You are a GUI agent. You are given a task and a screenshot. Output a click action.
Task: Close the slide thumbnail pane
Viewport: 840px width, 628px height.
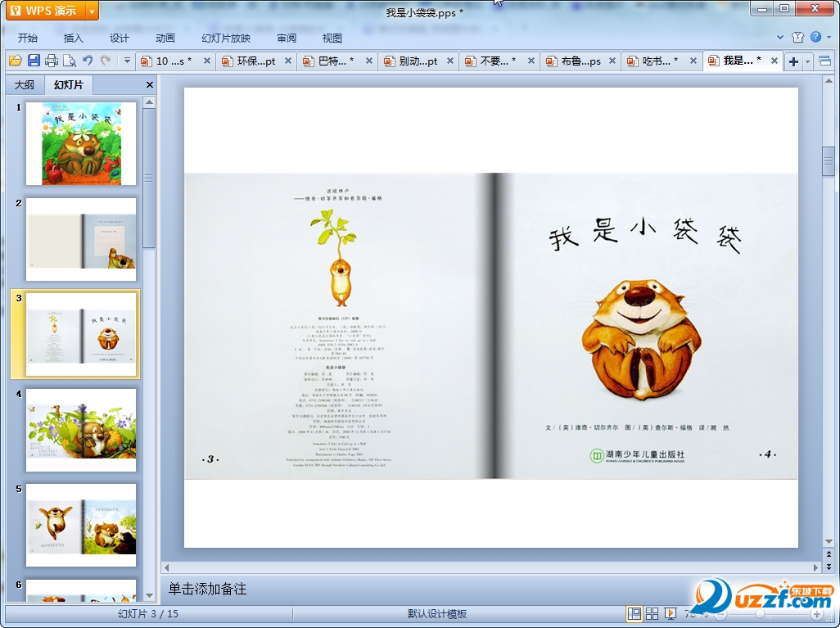pos(150,84)
